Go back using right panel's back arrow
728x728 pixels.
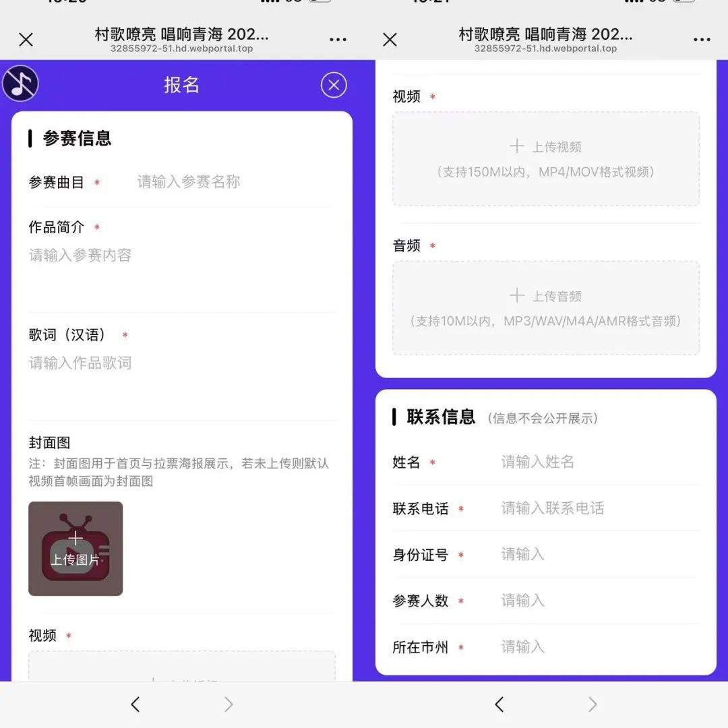coord(499,704)
